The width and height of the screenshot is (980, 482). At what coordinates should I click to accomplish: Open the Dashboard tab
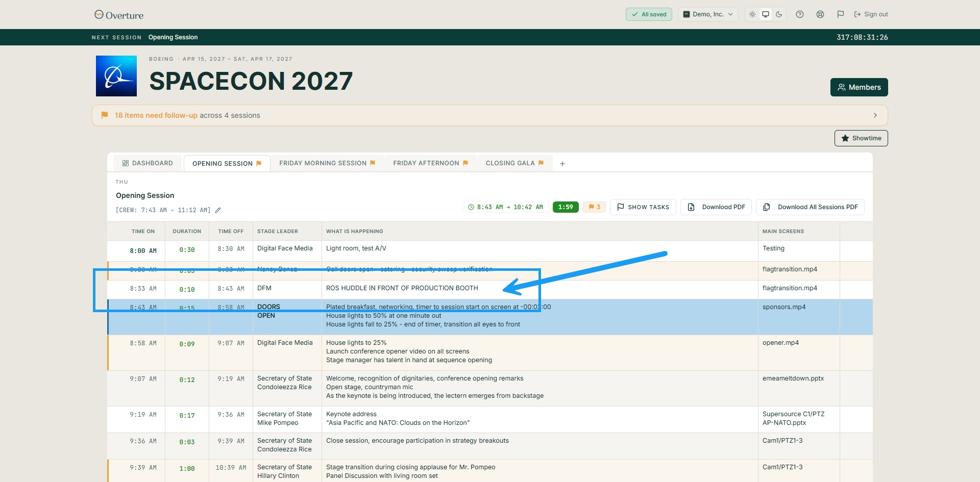148,163
